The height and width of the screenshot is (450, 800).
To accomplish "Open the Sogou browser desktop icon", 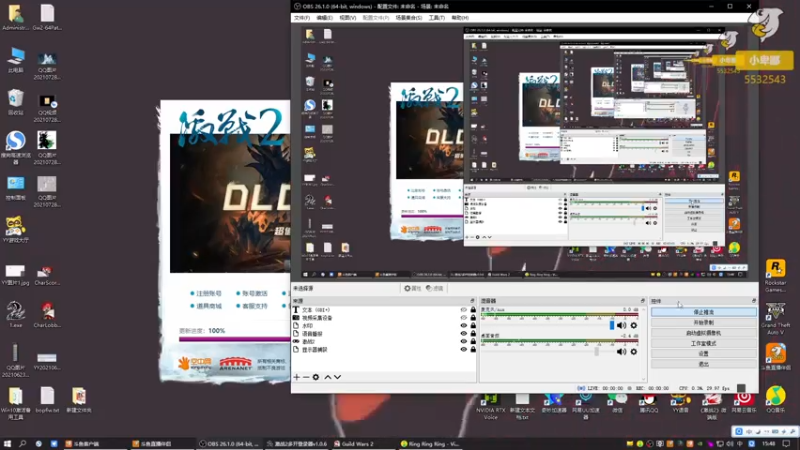I will coord(15,147).
